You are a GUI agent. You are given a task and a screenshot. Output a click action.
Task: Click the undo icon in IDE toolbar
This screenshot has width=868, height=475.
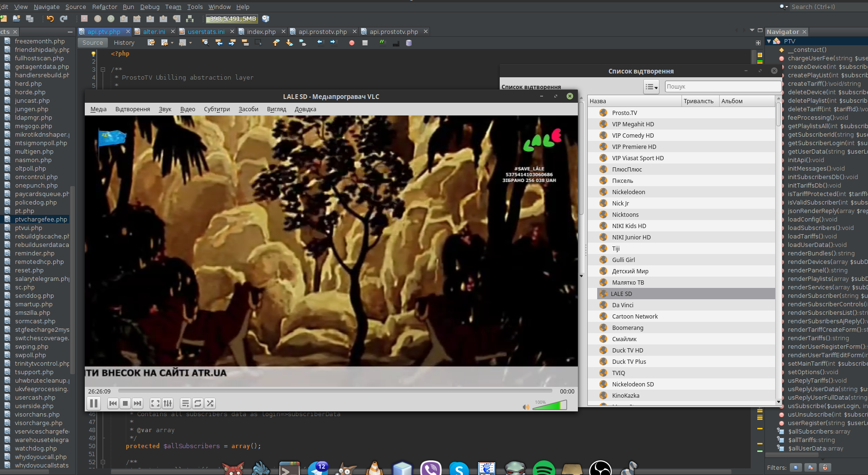(50, 19)
